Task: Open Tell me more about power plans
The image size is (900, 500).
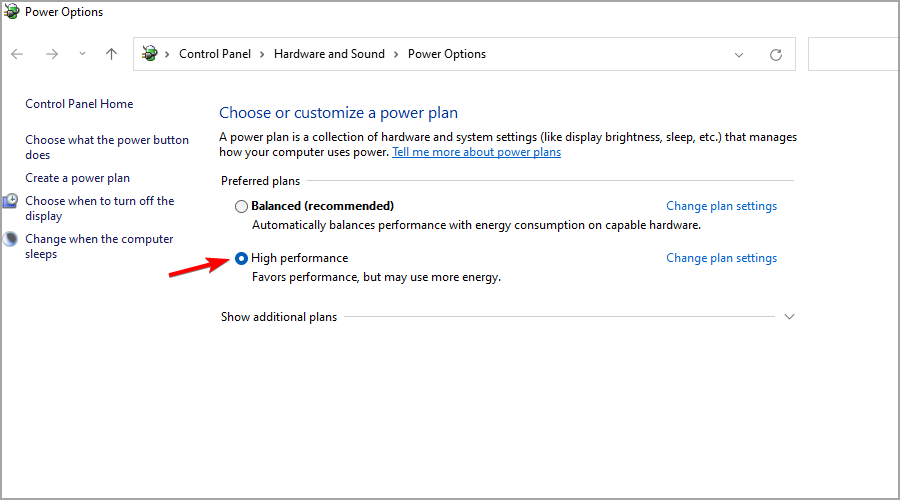Action: click(x=476, y=152)
